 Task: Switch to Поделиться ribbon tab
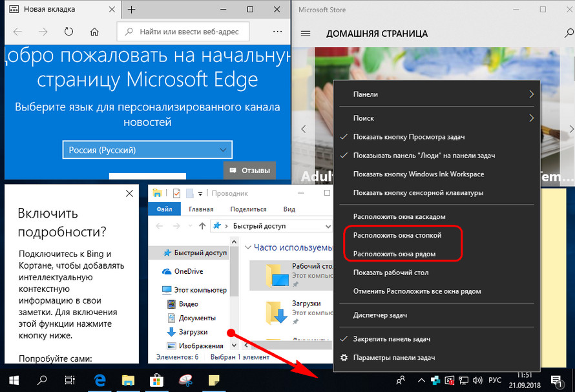248,209
